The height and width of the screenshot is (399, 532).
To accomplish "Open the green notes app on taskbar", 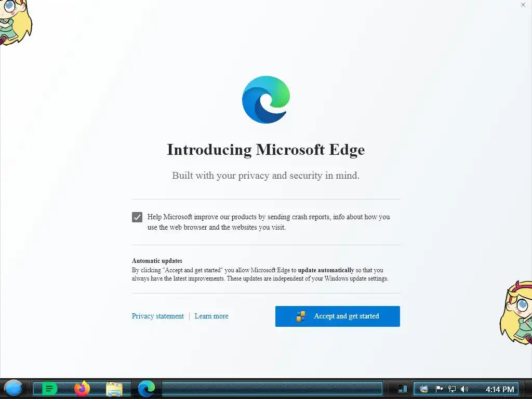I will (x=49, y=389).
